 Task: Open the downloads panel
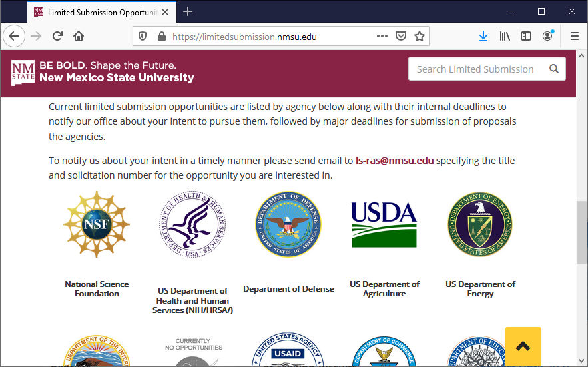[x=483, y=36]
